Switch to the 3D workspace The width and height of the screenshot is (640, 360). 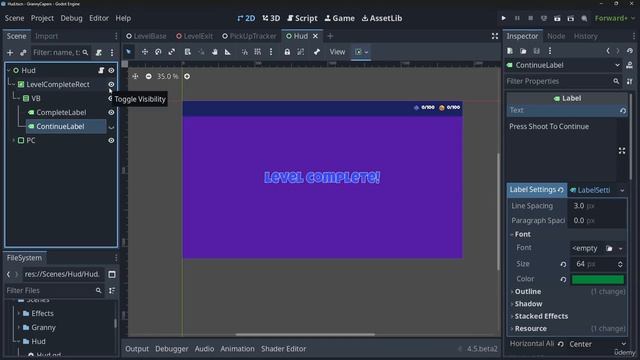point(271,18)
